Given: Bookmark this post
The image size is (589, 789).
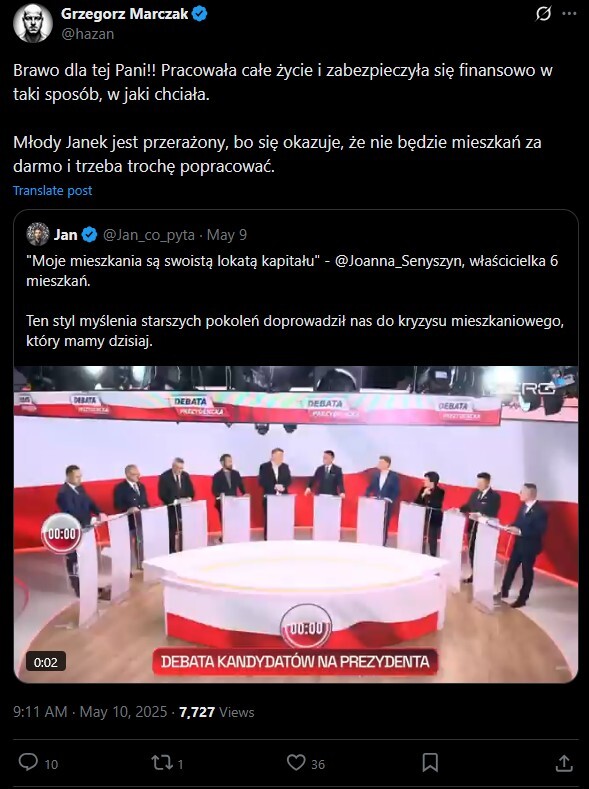Looking at the screenshot, I should 430,763.
